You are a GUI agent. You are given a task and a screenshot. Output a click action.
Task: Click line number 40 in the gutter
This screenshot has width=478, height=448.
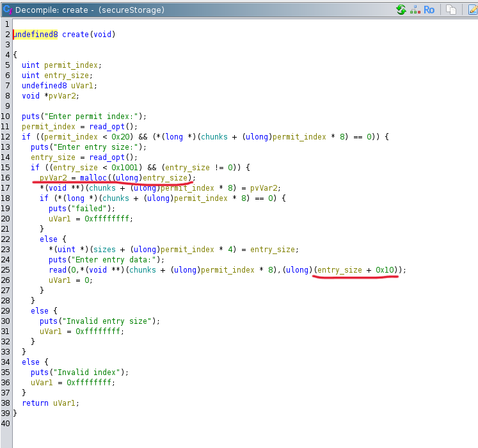pos(6,424)
